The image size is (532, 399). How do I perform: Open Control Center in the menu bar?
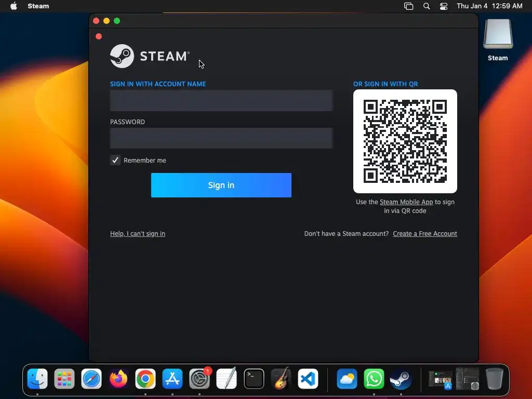click(444, 6)
